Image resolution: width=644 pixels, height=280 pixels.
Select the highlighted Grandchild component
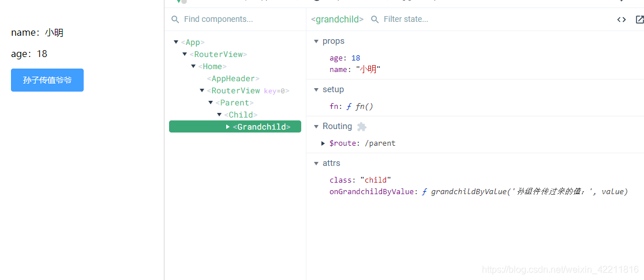click(x=235, y=127)
